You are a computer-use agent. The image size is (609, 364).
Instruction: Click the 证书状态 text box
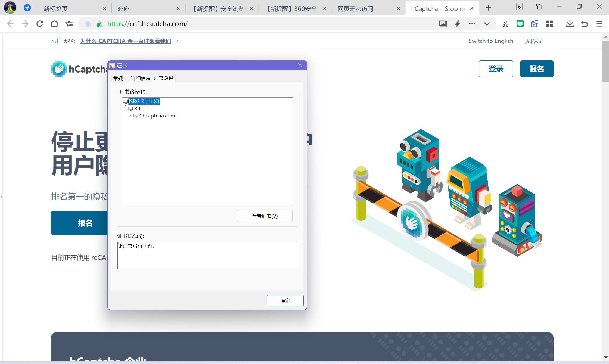pyautogui.click(x=207, y=255)
